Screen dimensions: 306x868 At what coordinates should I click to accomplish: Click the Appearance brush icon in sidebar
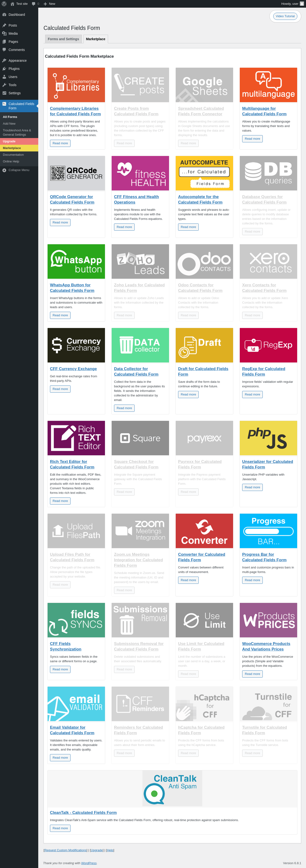4,60
